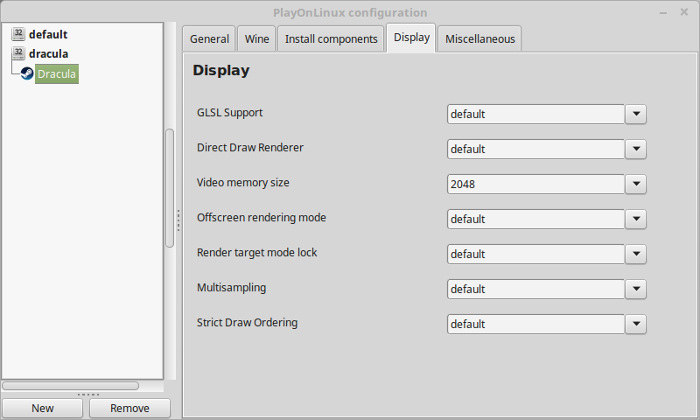Click the "Video memory size" label
Screen dimensions: 700x420
pyautogui.click(x=243, y=182)
